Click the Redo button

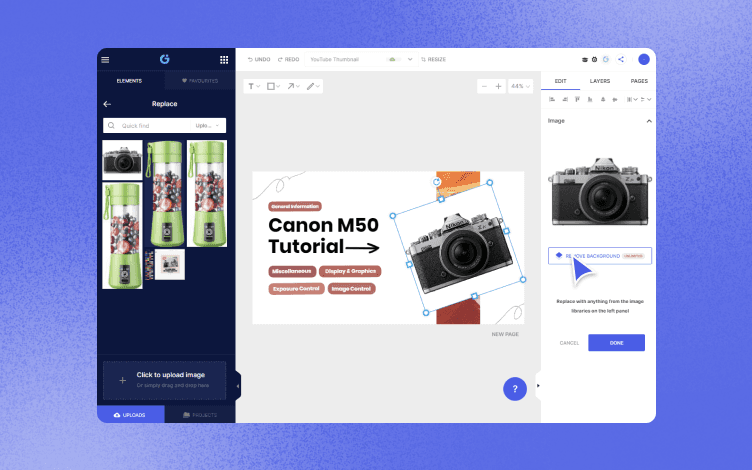288,59
